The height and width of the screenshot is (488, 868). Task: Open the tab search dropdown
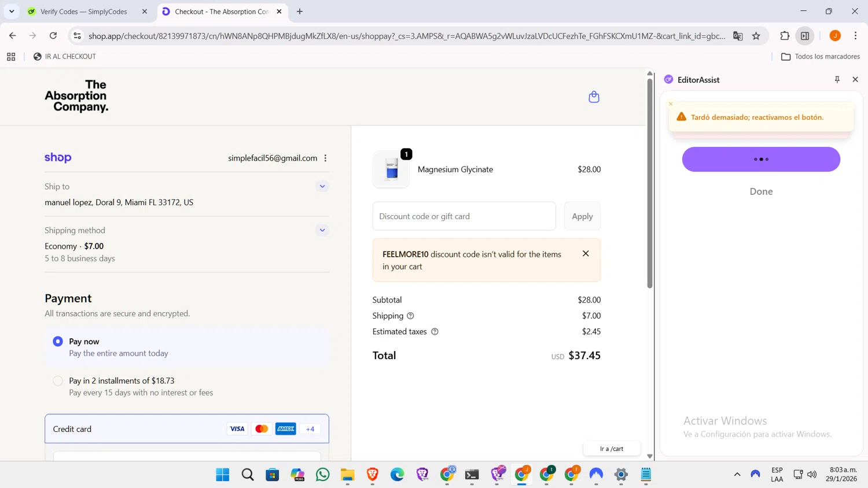[x=12, y=12]
